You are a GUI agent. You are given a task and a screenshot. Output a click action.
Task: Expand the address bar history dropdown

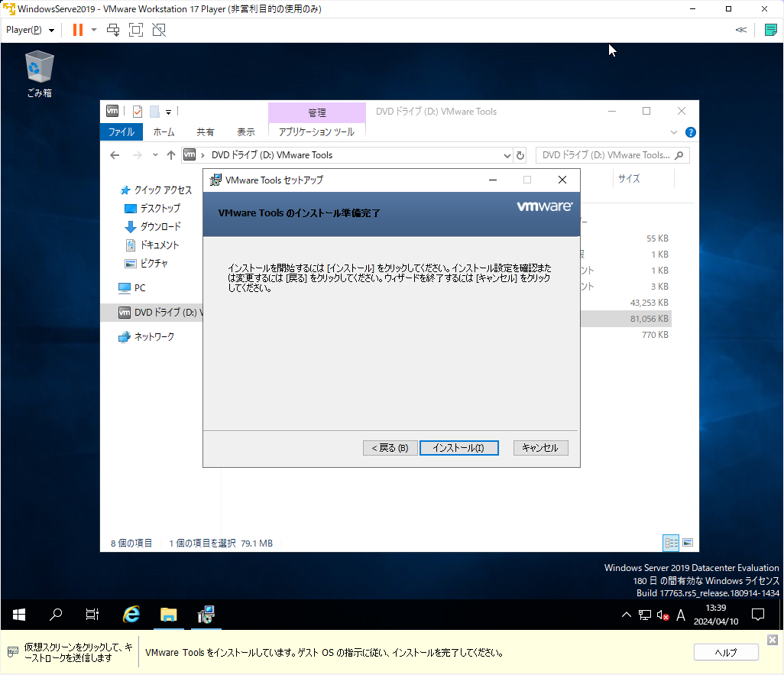(507, 156)
